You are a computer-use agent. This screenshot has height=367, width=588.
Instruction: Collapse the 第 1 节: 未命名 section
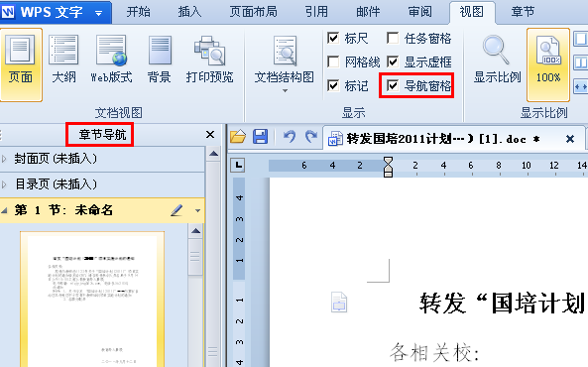(x=4, y=210)
